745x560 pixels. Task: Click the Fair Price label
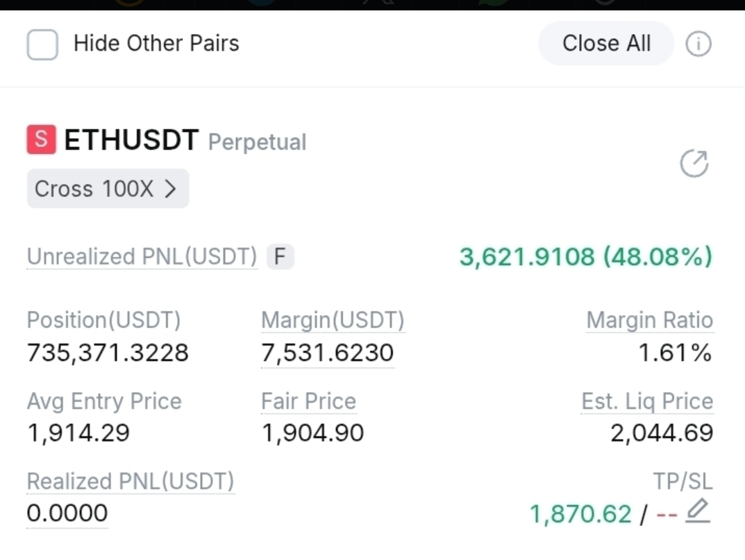[308, 401]
